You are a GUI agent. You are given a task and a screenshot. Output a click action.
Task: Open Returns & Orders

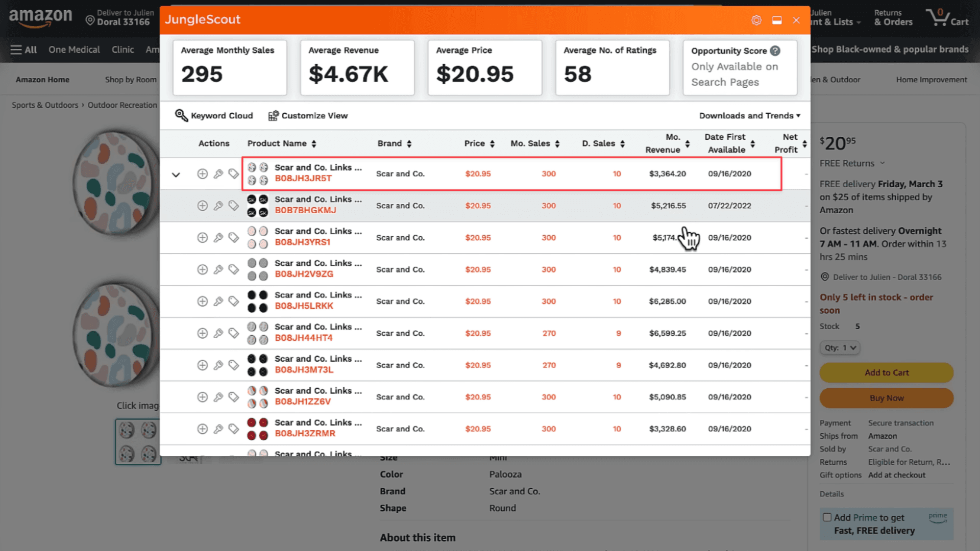click(x=893, y=17)
